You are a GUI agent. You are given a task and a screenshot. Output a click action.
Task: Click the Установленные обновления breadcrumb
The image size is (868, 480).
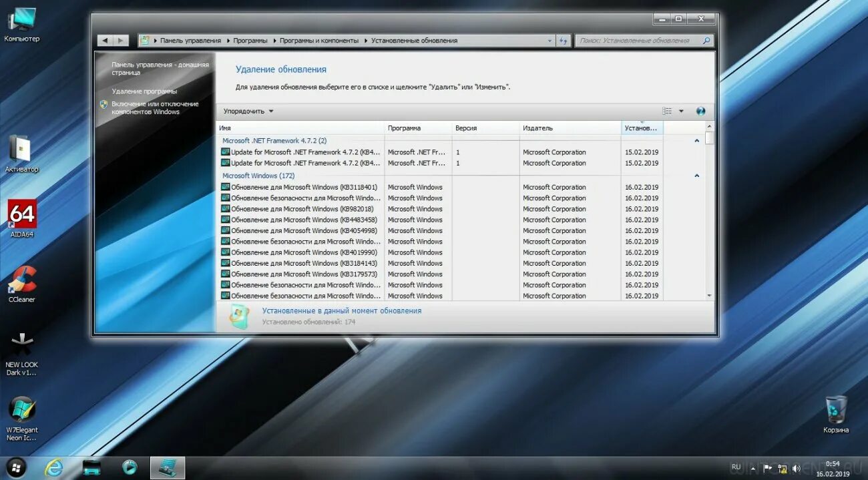415,41
